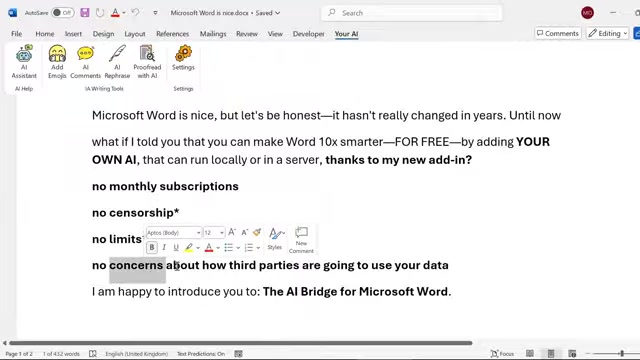This screenshot has width=640, height=360.
Task: Open the AI Comments tool
Action: point(85,62)
